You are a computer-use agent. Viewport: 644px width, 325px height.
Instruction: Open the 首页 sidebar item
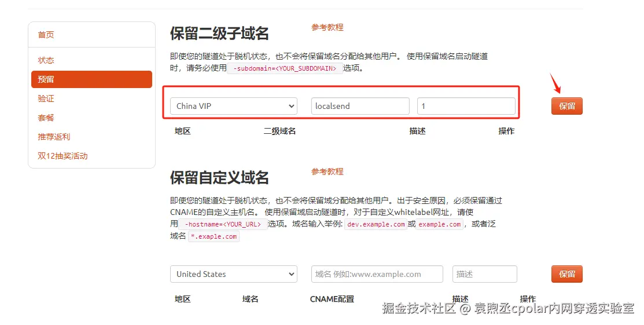pyautogui.click(x=46, y=35)
